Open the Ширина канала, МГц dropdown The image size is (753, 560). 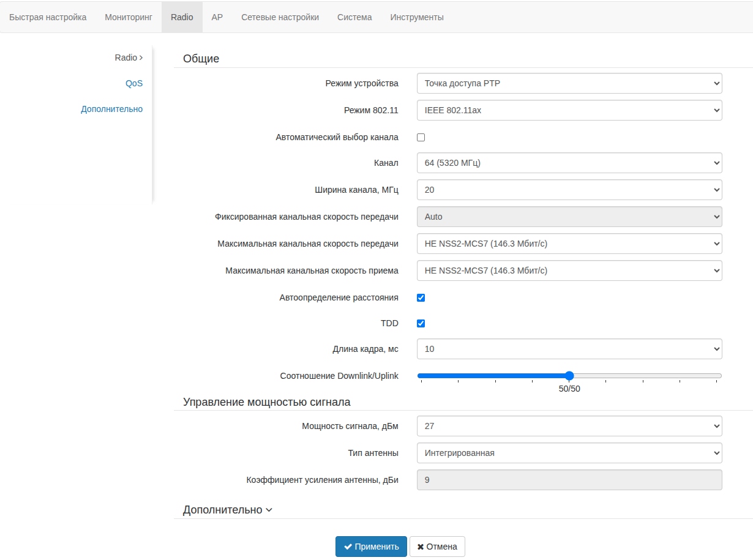pyautogui.click(x=569, y=190)
